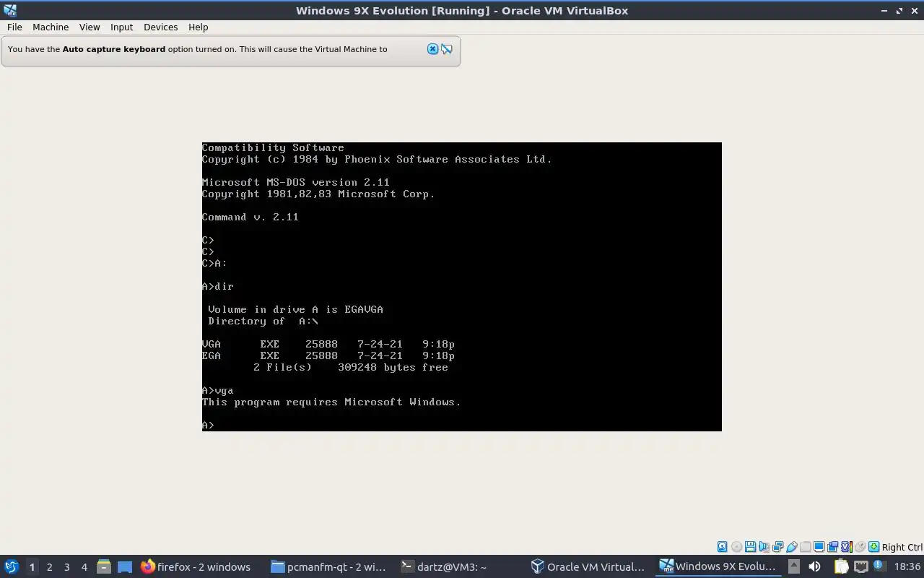Dismiss the Auto capture keyboard notification
The image size is (924, 578).
[x=432, y=49]
